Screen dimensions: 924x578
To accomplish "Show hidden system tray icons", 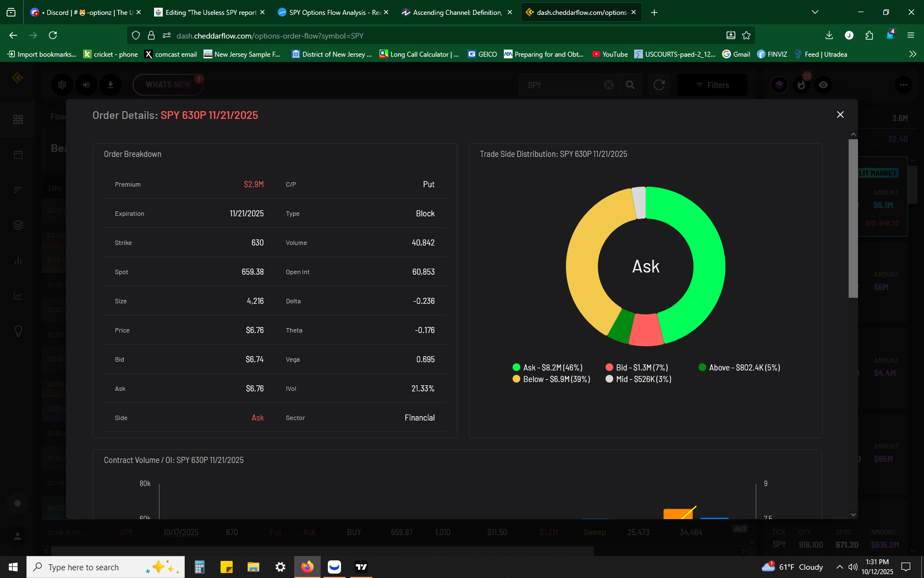I will pos(839,567).
